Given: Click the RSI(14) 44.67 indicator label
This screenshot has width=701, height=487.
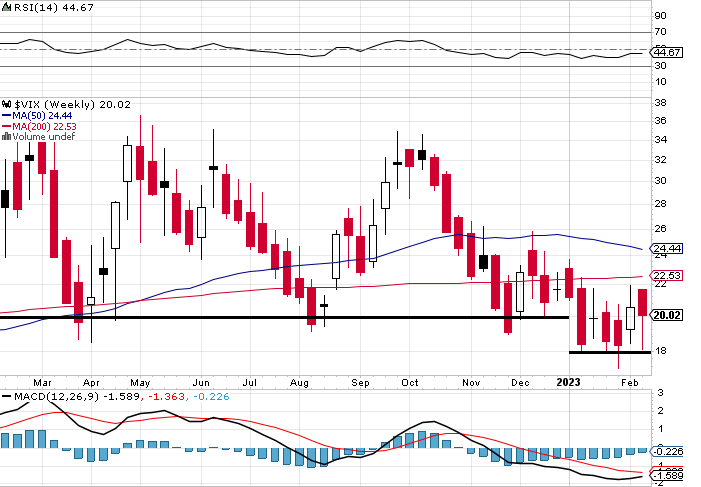Looking at the screenshot, I should (53, 8).
